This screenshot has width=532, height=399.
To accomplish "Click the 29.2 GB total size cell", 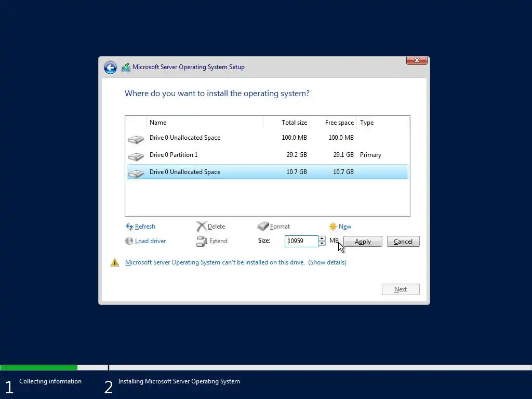I will [297, 155].
